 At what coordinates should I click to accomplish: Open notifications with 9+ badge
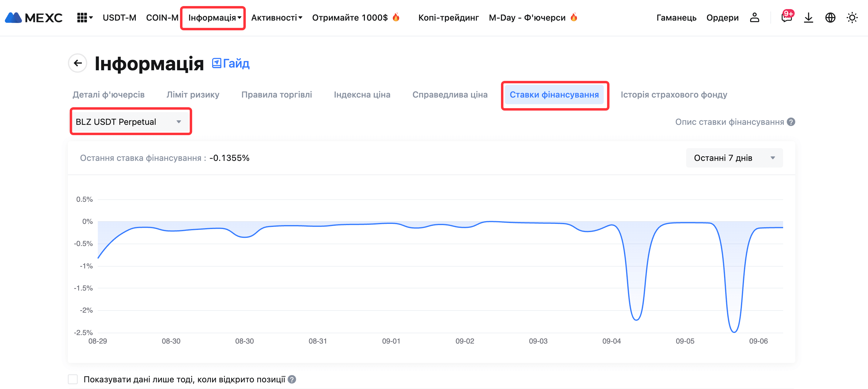click(x=786, y=18)
